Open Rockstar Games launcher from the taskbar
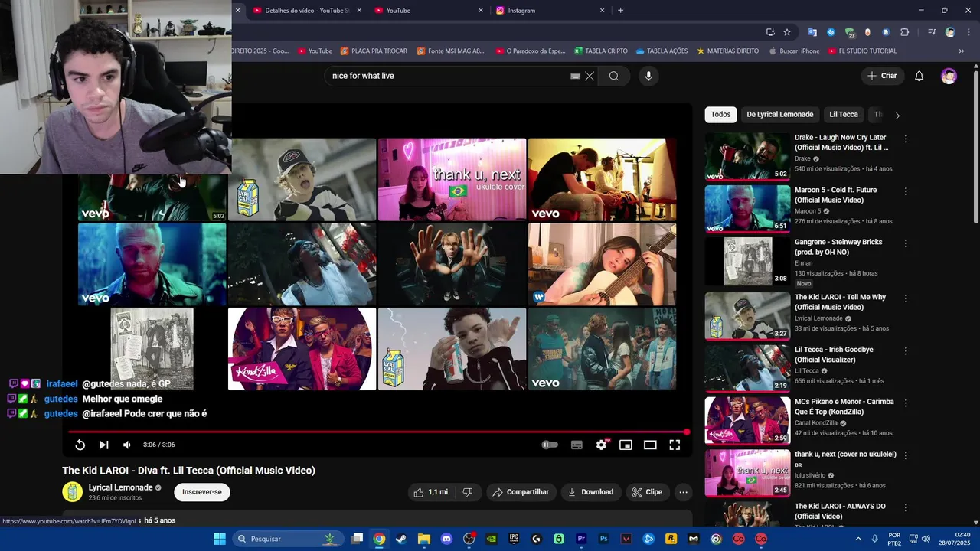The image size is (980, 551). click(x=671, y=539)
